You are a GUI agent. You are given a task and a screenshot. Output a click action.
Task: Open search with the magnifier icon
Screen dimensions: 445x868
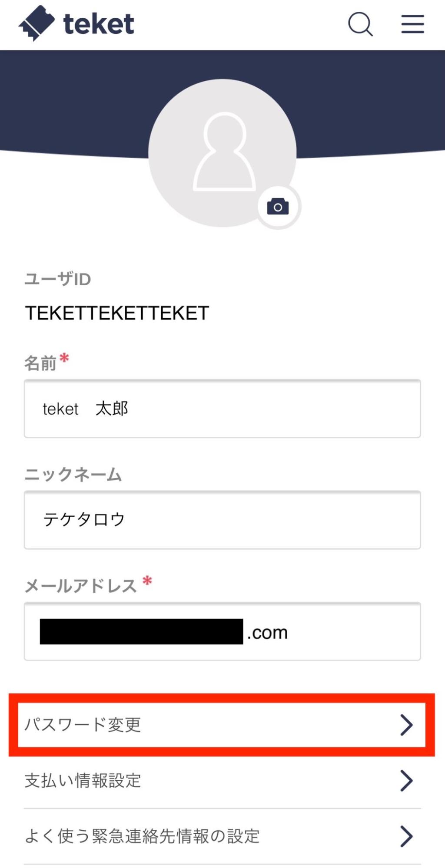[360, 24]
